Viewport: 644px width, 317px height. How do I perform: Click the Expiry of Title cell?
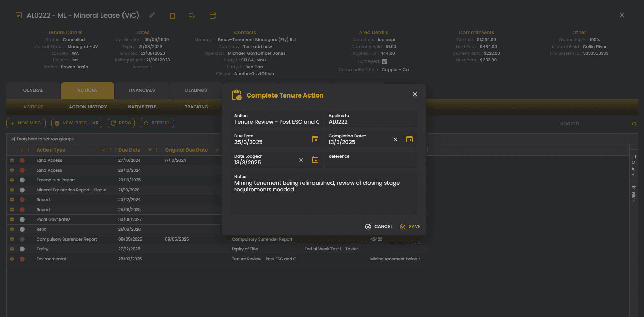(245, 249)
